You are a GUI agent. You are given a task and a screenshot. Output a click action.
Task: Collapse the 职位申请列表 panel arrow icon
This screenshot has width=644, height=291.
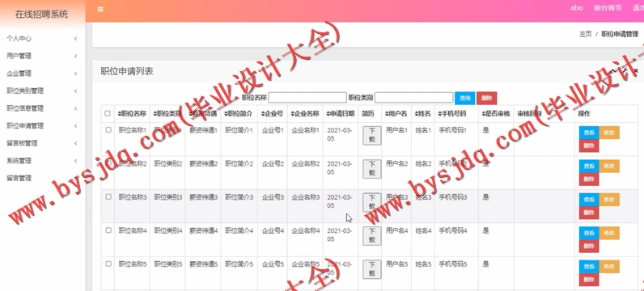click(x=613, y=70)
